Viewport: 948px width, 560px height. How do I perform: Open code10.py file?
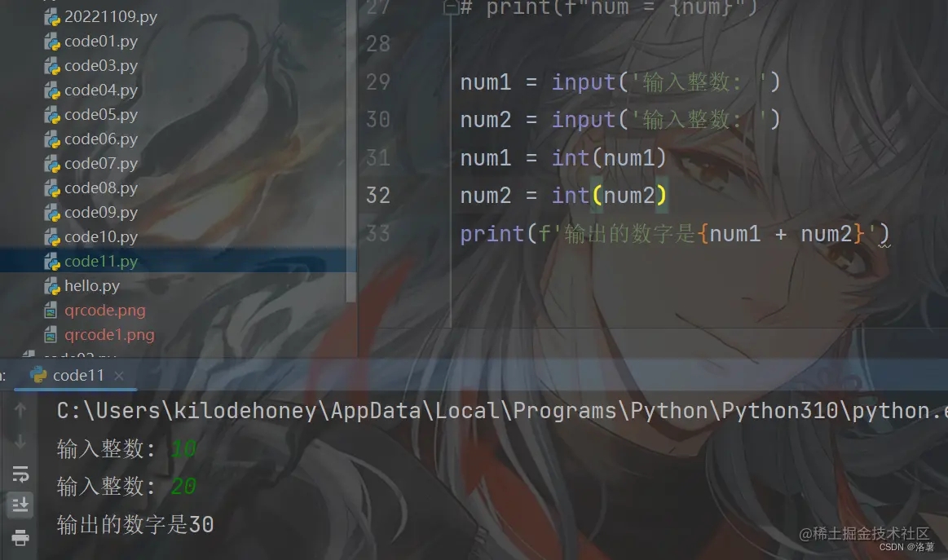(x=101, y=237)
